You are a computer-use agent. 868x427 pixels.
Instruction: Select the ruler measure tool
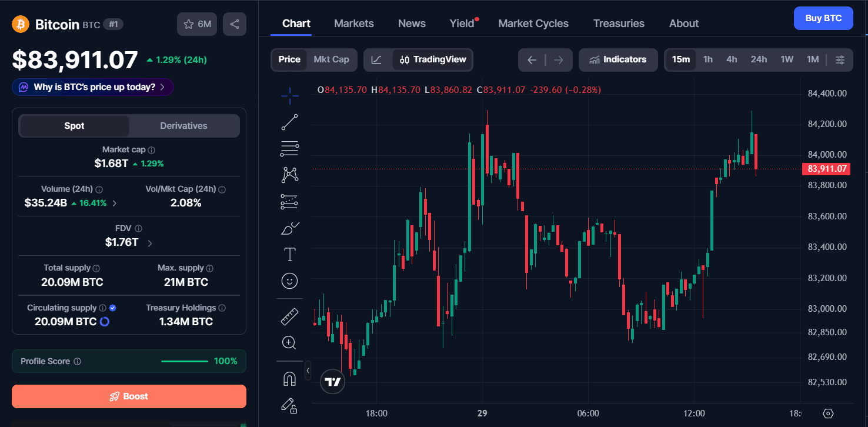point(289,316)
